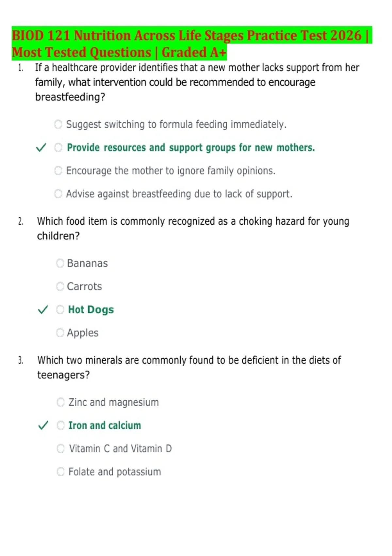Click question 2 choking hazard text
Viewport: 392px width, 556px height.
point(193,229)
